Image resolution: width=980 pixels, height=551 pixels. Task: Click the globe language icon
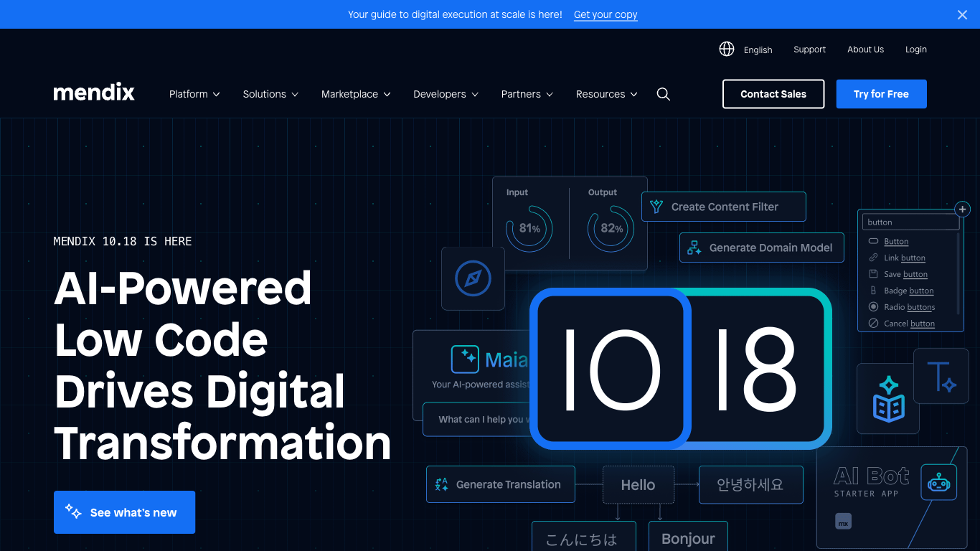pyautogui.click(x=727, y=49)
